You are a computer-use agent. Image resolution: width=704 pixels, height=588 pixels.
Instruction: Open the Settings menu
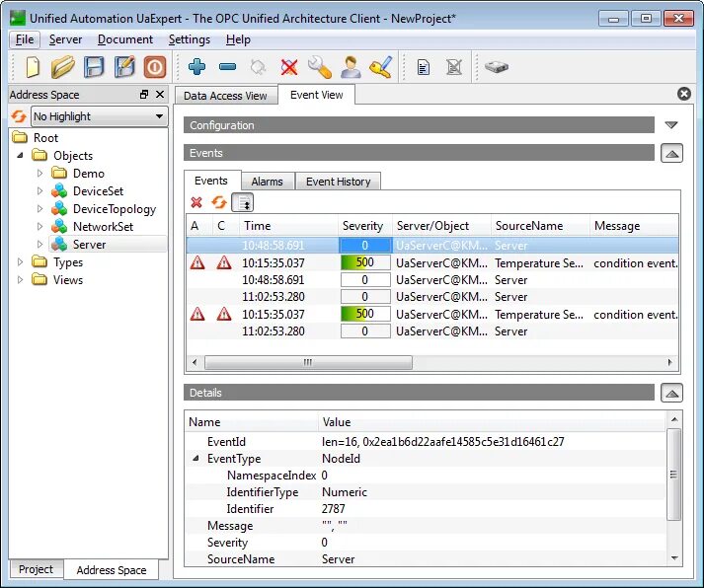190,39
